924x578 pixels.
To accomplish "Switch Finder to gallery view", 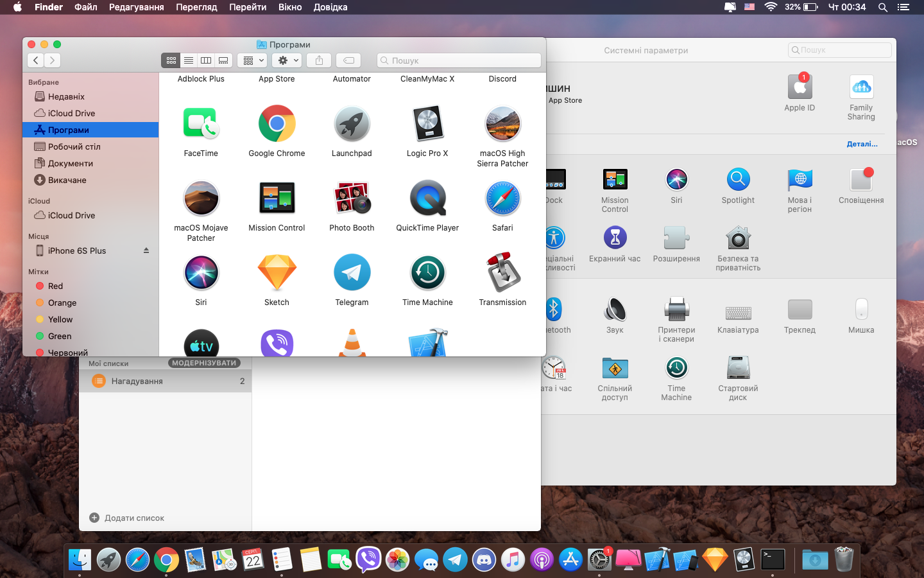I will coord(223,60).
